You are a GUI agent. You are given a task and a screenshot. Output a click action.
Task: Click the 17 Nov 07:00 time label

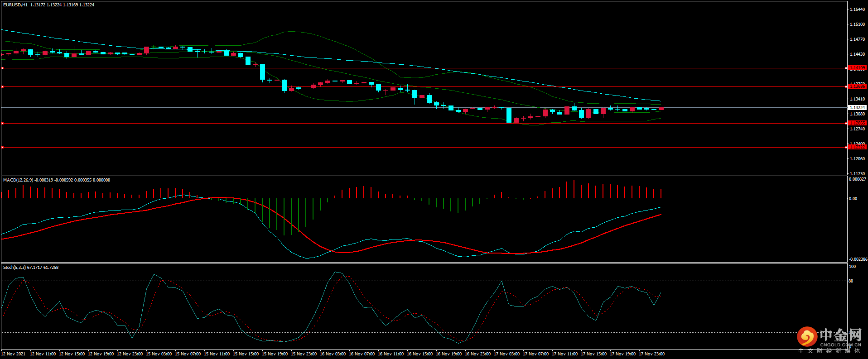536,354
